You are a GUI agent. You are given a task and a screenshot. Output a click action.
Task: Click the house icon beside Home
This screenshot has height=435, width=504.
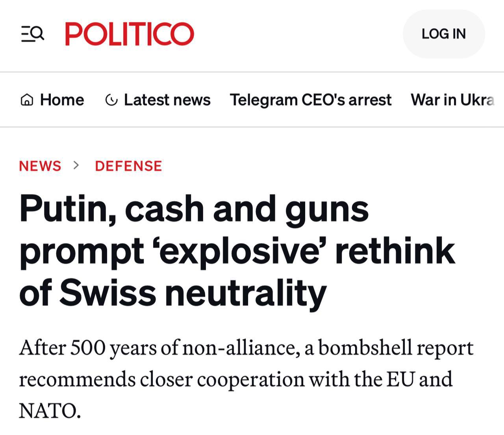point(27,100)
